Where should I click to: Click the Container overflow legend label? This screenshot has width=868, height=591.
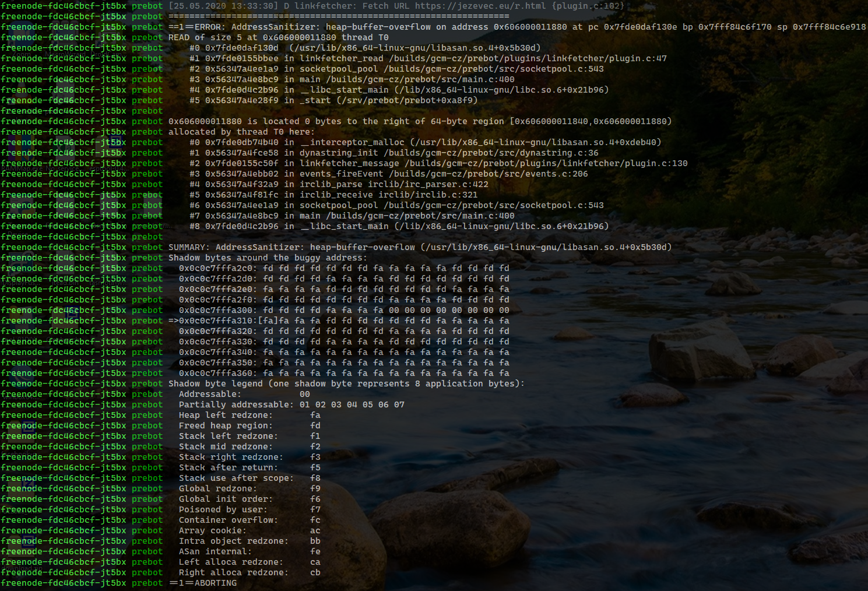[x=228, y=520]
